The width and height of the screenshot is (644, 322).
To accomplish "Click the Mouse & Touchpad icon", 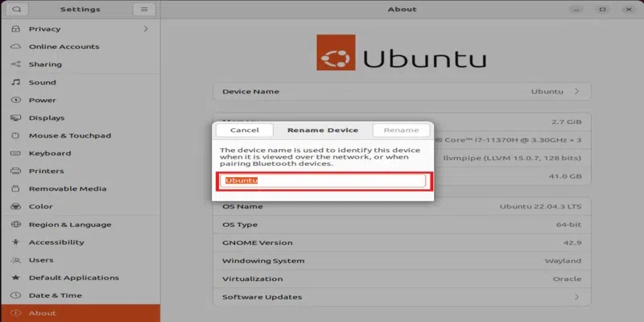I will click(15, 135).
